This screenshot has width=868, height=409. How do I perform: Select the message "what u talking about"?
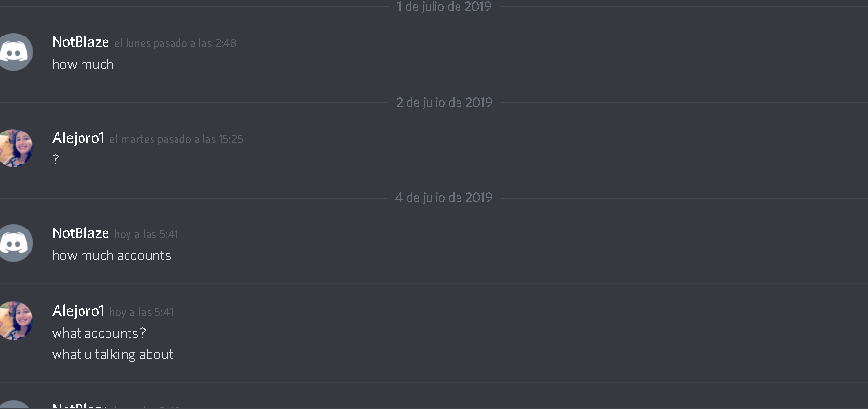[112, 354]
